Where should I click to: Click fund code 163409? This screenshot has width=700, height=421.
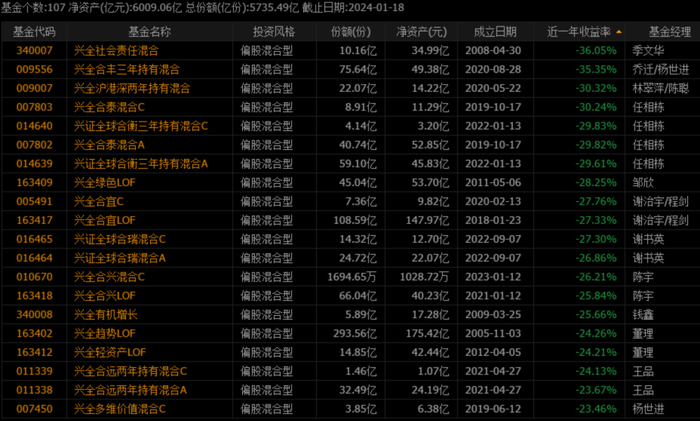(34, 183)
